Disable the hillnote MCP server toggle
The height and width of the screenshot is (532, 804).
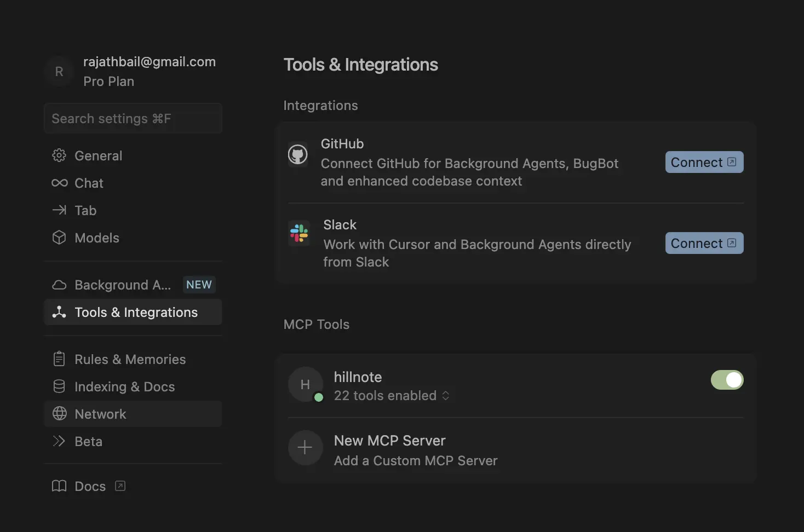[x=727, y=380]
